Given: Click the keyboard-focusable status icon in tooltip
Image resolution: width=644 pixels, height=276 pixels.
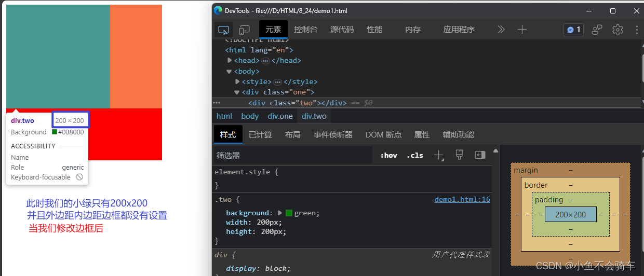Looking at the screenshot, I should [79, 177].
